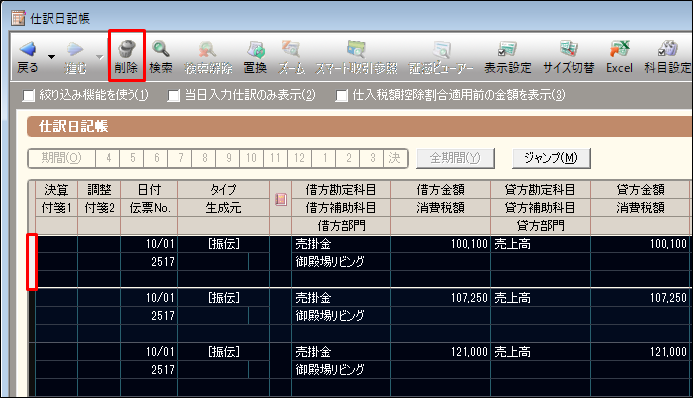Click credit amount 107,250 cell
Image resolution: width=693 pixels, height=398 pixels.
(640, 298)
